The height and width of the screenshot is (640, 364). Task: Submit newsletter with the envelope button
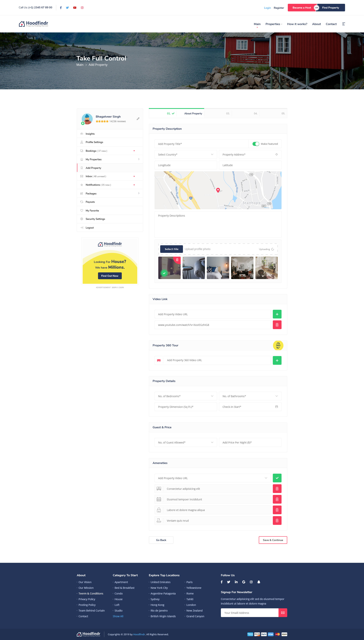282,612
